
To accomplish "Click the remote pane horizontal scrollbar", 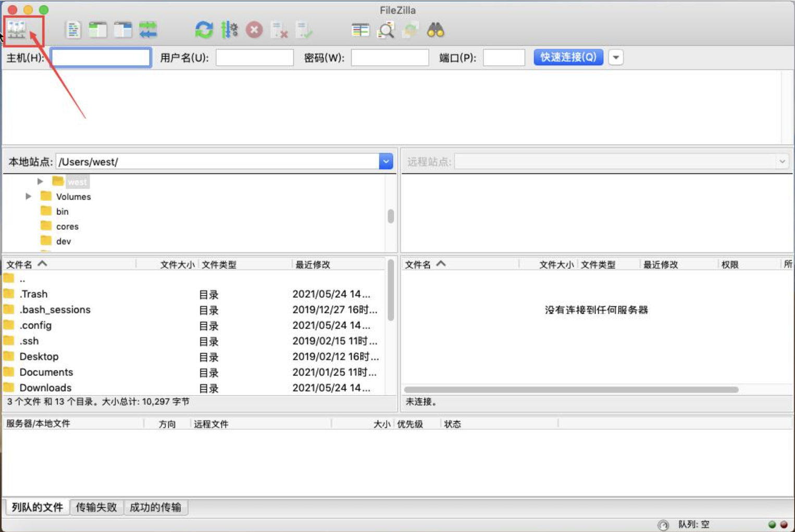I will [571, 390].
